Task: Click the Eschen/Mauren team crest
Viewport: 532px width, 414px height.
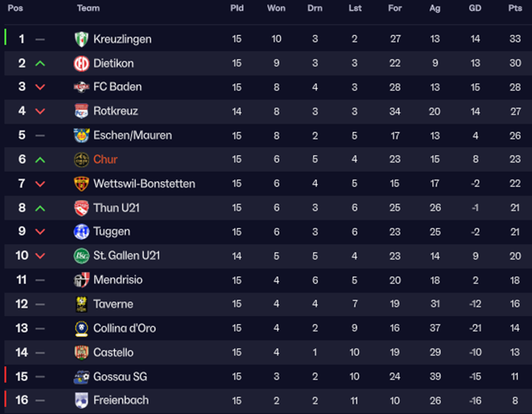Action: click(x=81, y=135)
